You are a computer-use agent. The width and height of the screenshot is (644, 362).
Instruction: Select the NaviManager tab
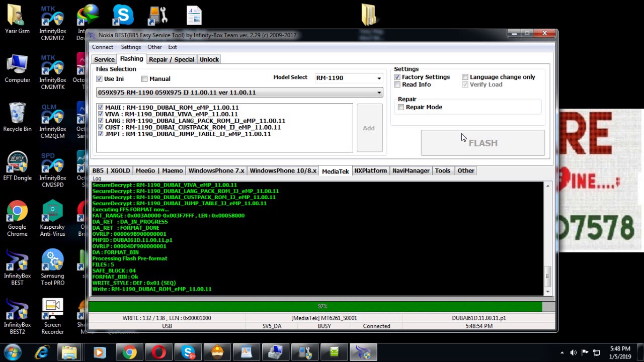click(x=411, y=171)
